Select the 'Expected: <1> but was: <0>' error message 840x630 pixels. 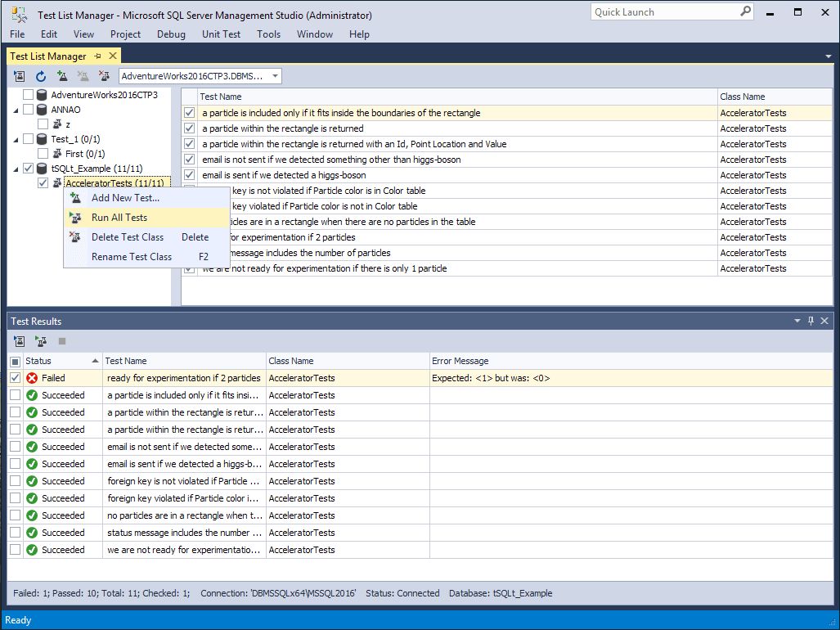pos(491,378)
